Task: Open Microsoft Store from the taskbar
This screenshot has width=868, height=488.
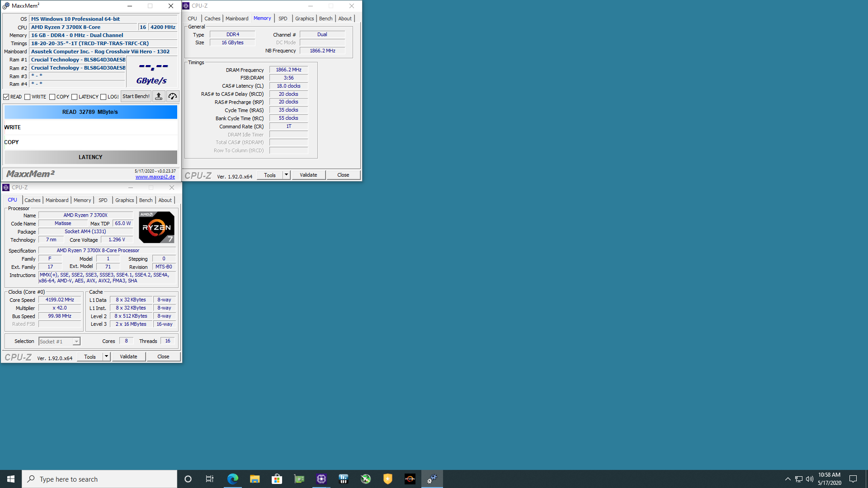Action: [x=277, y=479]
